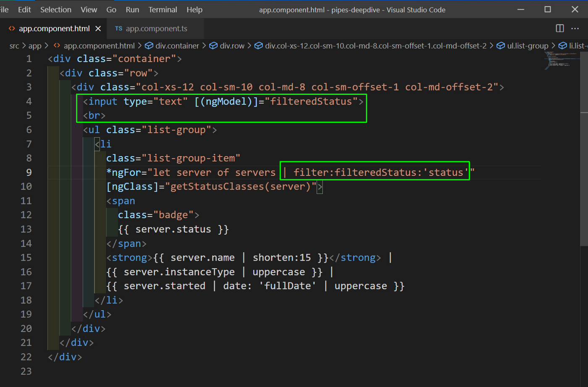Viewport: 588px width, 387px height.
Task: Select the app breadcrumb folder
Action: (x=35, y=46)
